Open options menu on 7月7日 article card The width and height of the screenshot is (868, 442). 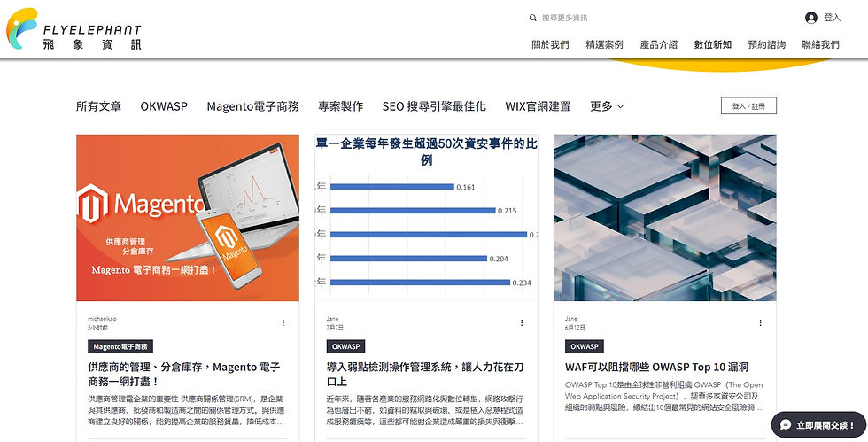pos(522,322)
